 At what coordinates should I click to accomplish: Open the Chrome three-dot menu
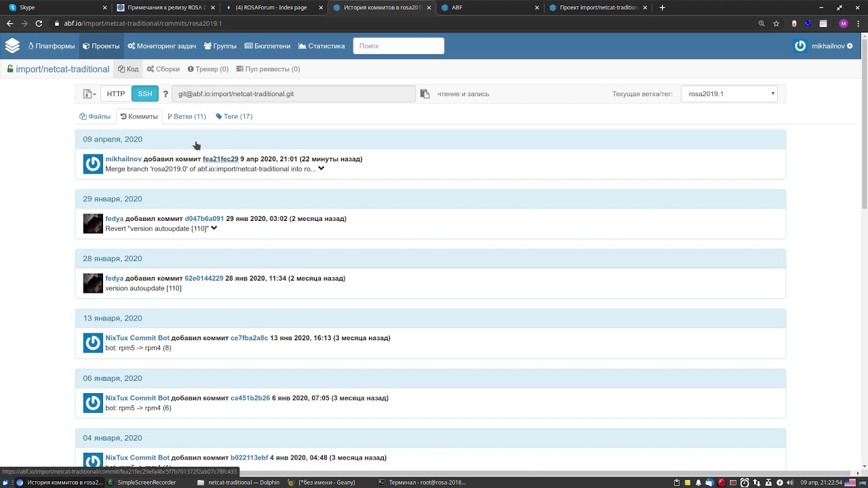[859, 23]
